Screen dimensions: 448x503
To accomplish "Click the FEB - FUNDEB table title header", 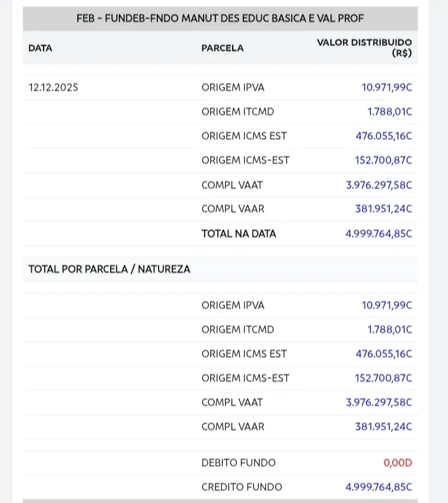I will click(x=220, y=19).
